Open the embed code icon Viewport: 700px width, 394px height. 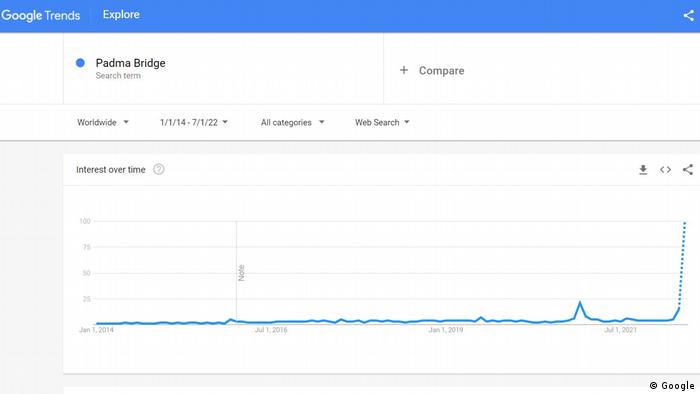[665, 170]
